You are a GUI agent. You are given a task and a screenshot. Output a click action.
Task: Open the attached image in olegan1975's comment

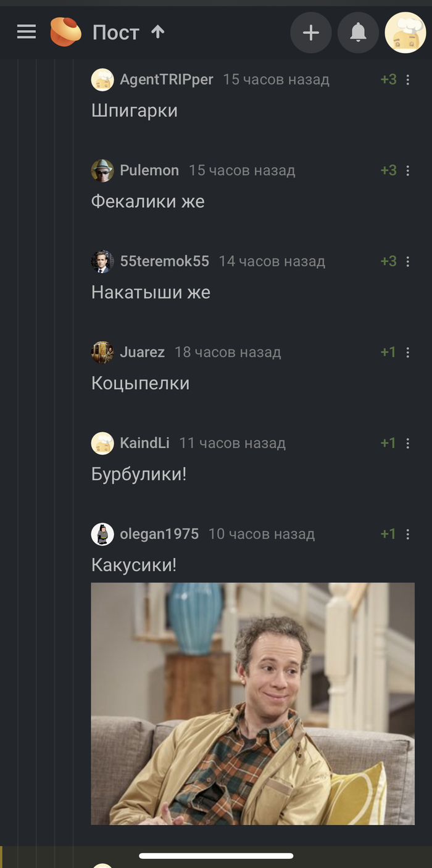tap(253, 704)
